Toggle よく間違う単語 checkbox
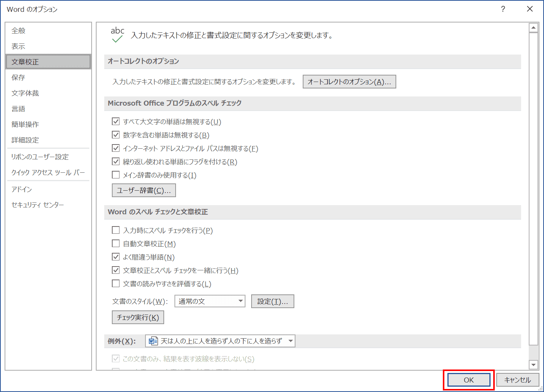 click(116, 257)
